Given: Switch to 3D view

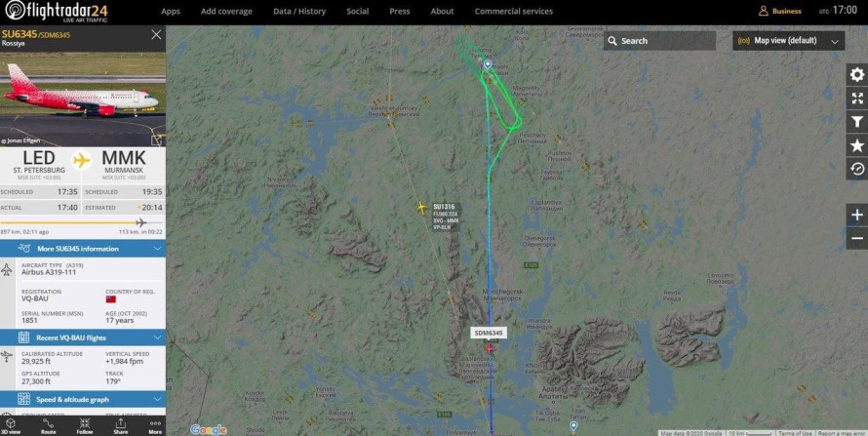Looking at the screenshot, I should (10, 426).
